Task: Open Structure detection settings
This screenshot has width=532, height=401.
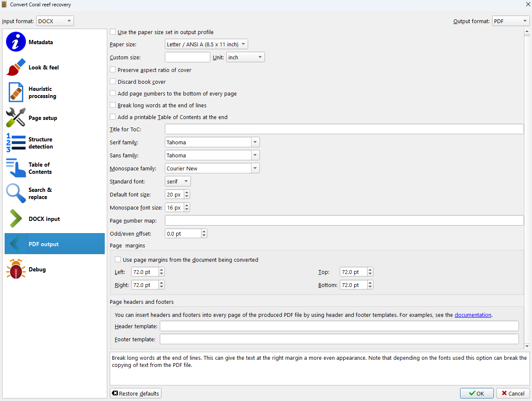Action: click(41, 143)
